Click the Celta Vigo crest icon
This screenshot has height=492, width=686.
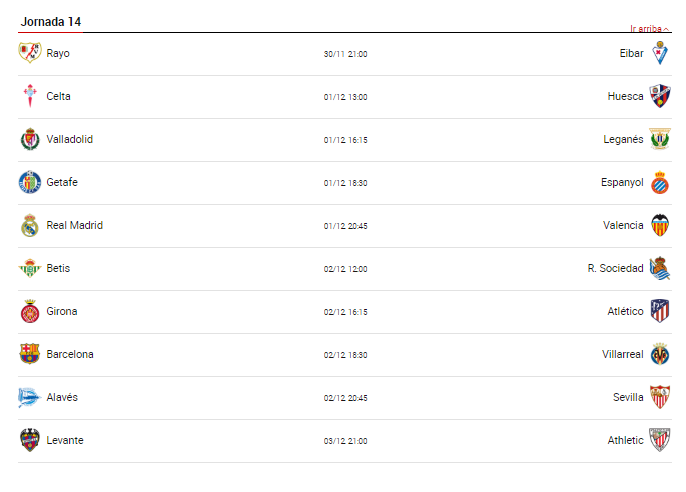tap(29, 96)
